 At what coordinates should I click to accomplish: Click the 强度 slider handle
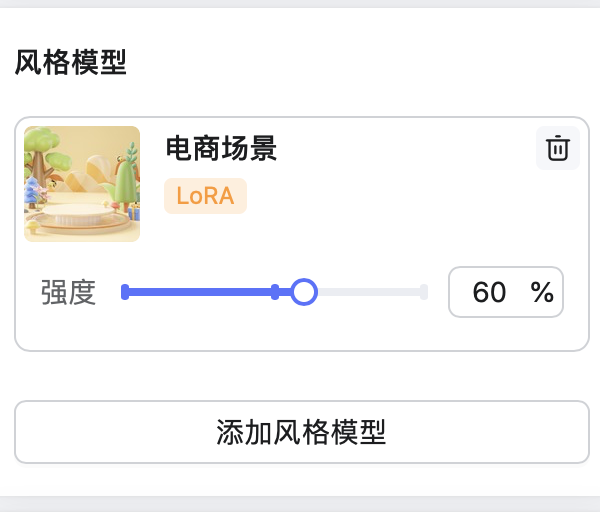pyautogui.click(x=304, y=292)
